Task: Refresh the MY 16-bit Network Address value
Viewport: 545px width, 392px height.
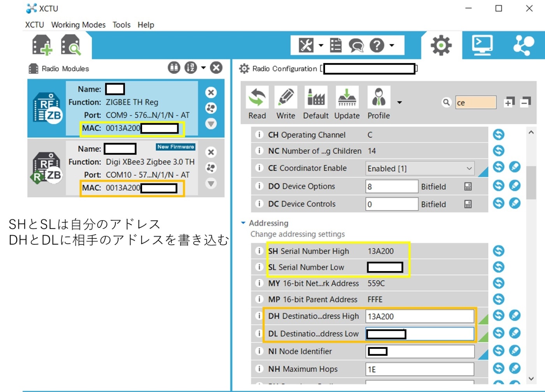Action: (x=499, y=283)
